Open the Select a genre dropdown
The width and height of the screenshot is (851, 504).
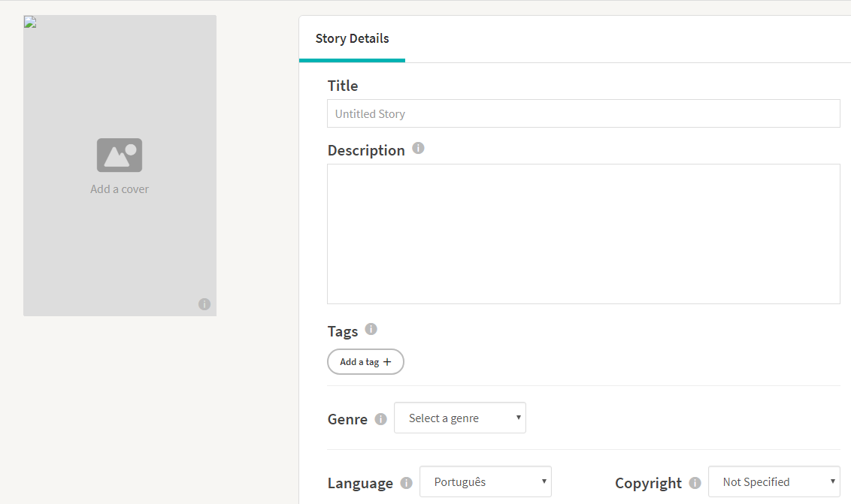point(460,418)
